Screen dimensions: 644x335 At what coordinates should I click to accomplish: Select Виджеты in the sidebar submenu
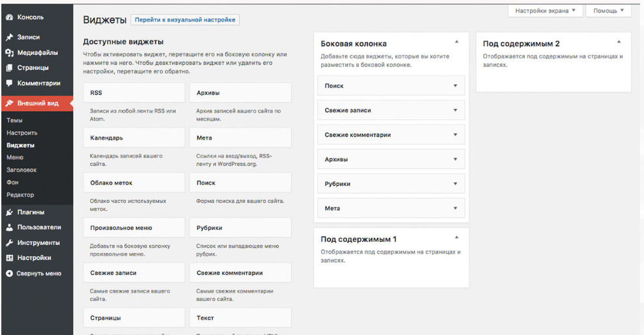pos(21,145)
